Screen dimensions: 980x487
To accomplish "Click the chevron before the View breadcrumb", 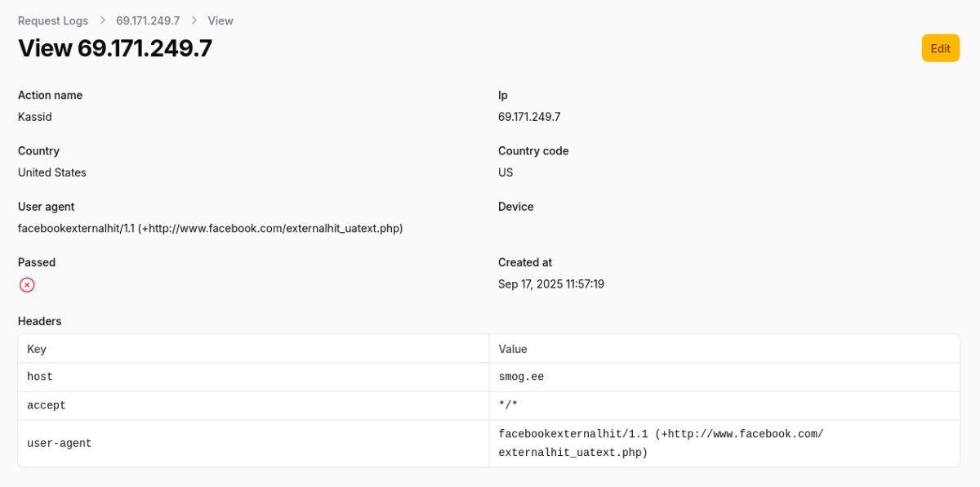I will [x=194, y=20].
